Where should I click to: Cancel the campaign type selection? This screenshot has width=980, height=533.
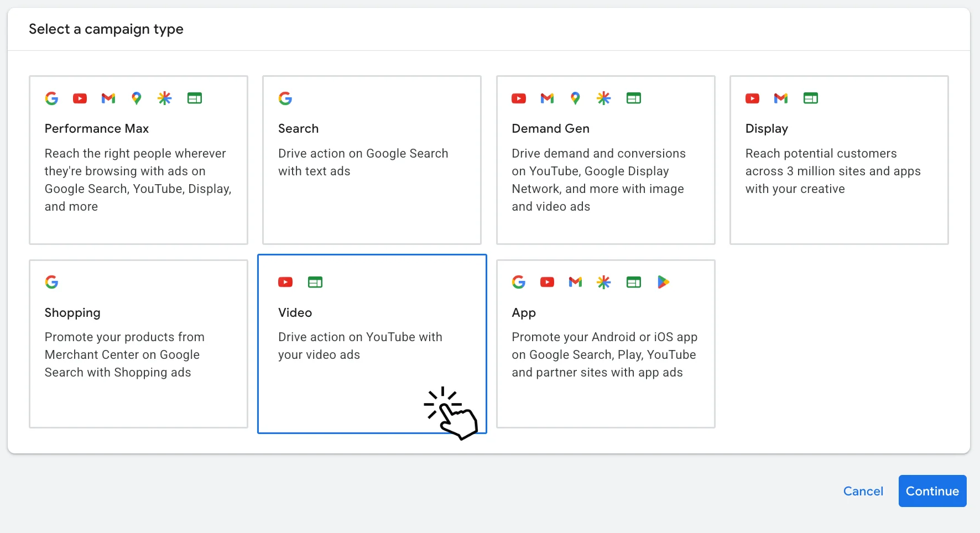pyautogui.click(x=863, y=491)
